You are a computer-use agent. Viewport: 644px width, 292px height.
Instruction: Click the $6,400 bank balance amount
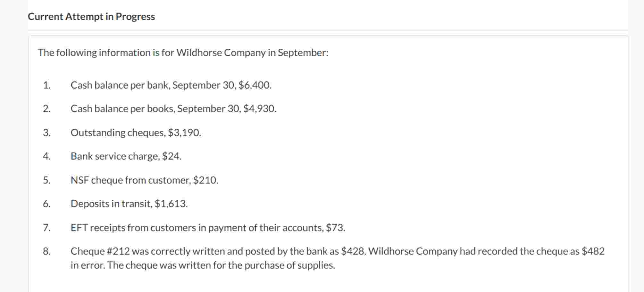[255, 85]
